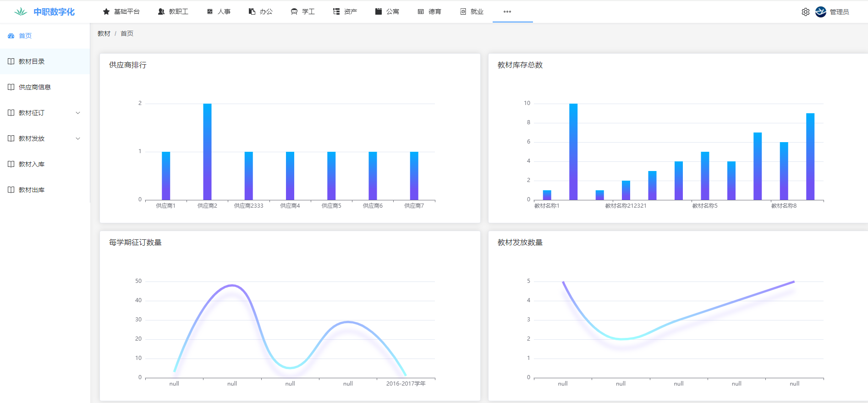Select 就业 in the top navigation
This screenshot has width=868, height=403.
point(472,11)
